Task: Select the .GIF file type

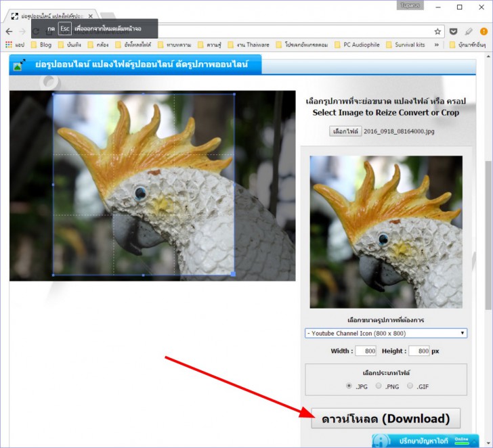Action: pyautogui.click(x=410, y=386)
